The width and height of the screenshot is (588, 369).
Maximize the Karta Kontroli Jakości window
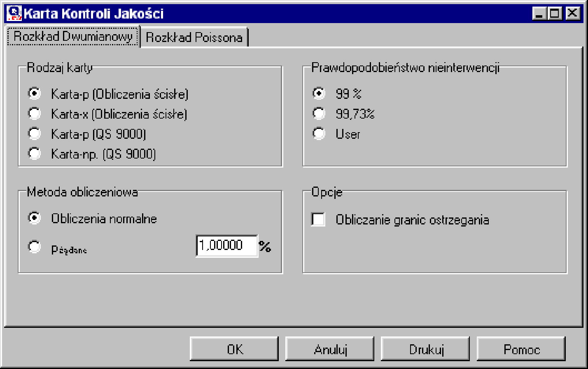(x=554, y=14)
